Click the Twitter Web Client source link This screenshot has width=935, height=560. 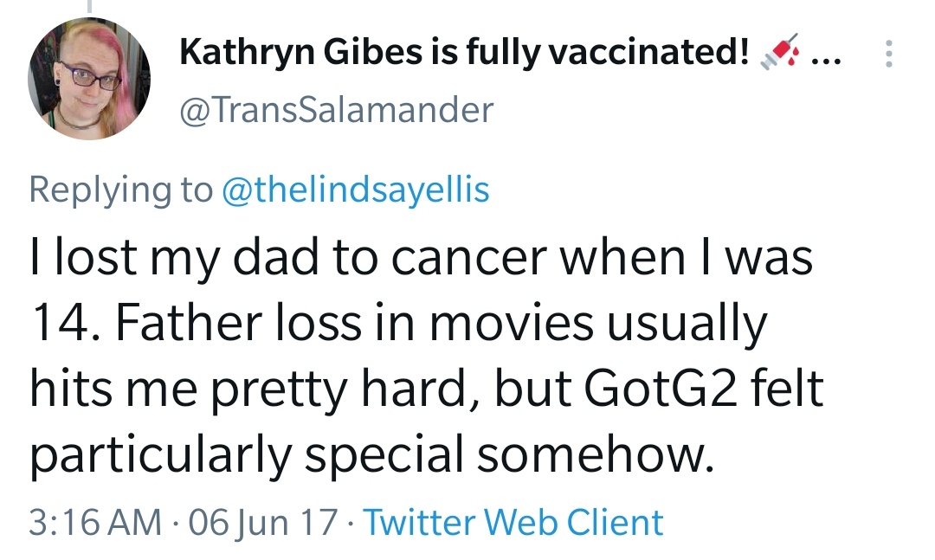(513, 523)
